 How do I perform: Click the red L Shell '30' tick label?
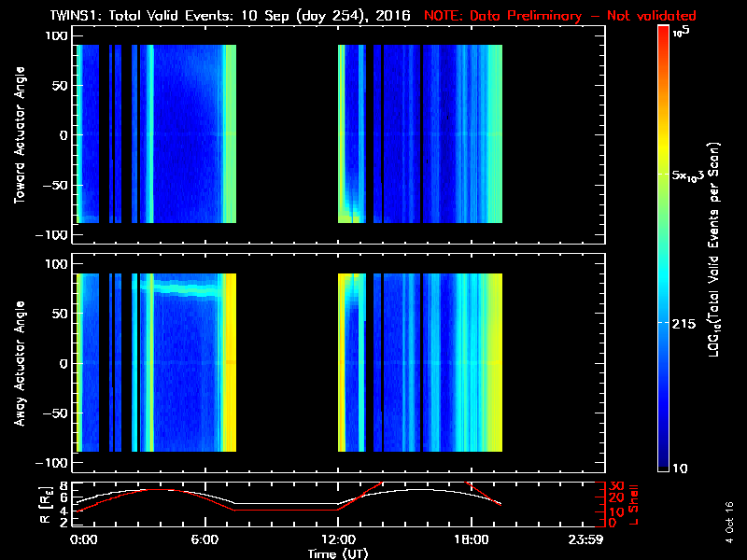pos(616,485)
